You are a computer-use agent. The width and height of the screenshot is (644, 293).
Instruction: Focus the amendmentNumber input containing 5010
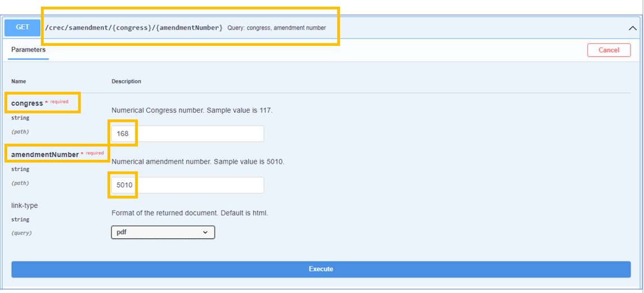tap(188, 186)
